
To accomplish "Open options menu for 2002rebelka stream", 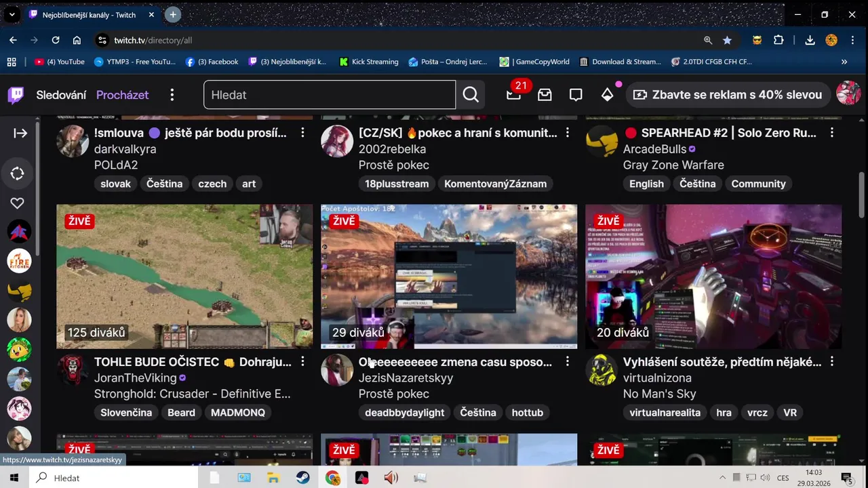I will coord(567,133).
